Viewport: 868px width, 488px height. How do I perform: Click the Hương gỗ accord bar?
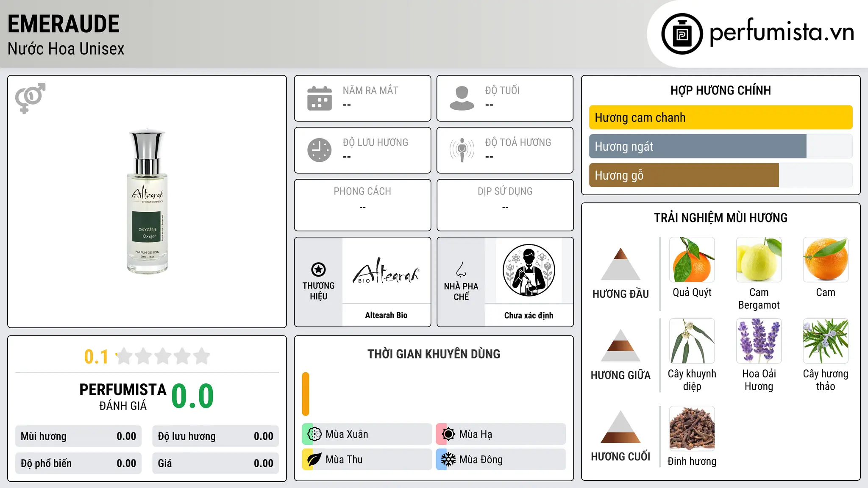point(721,175)
